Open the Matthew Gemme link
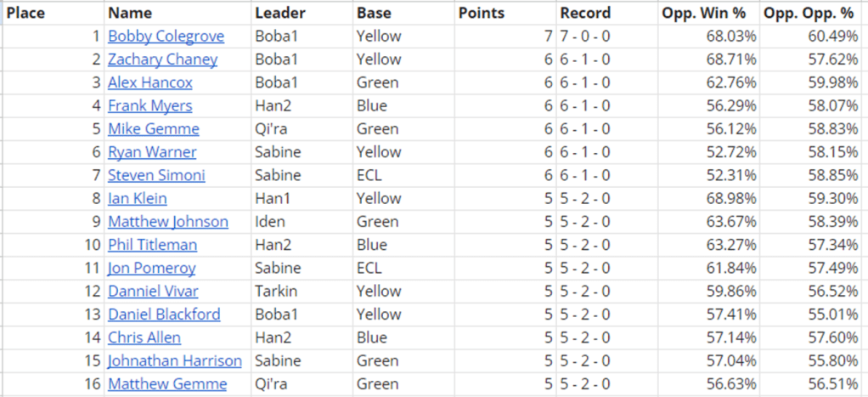 coord(167,383)
